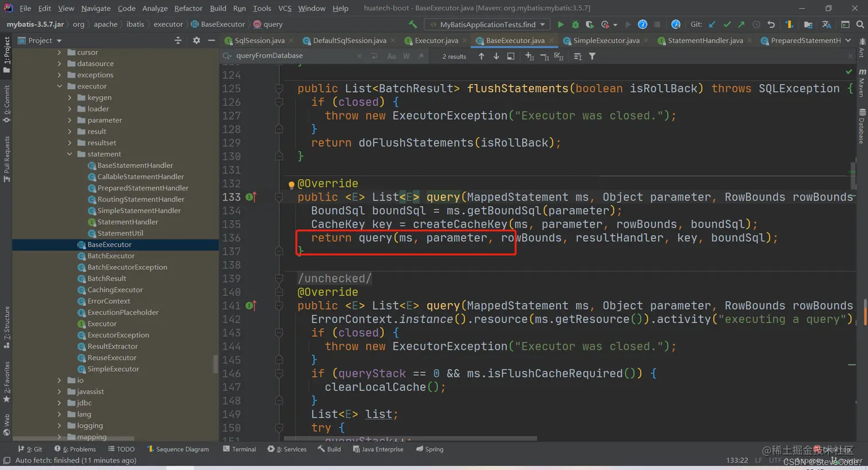The width and height of the screenshot is (868, 470).
Task: Collapse the executor folder in the tree
Action: click(x=60, y=86)
